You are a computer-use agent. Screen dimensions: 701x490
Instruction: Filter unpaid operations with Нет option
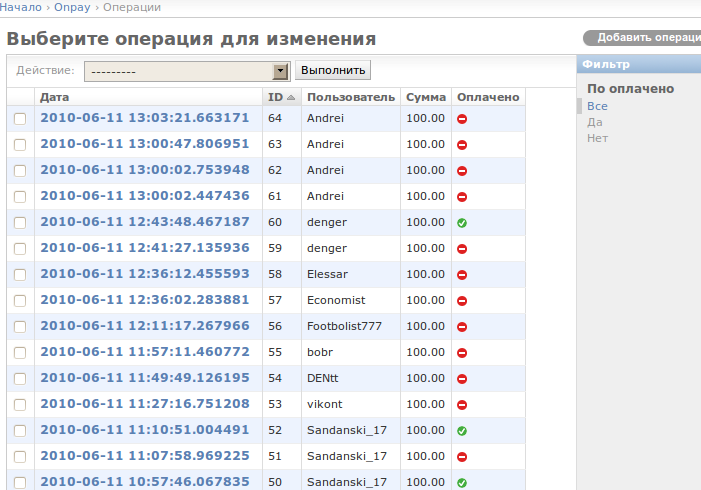(597, 138)
